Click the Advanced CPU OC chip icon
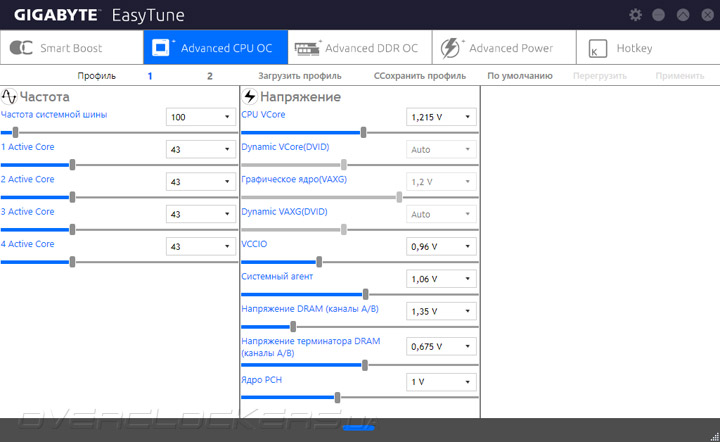Image resolution: width=720 pixels, height=442 pixels. (161, 48)
